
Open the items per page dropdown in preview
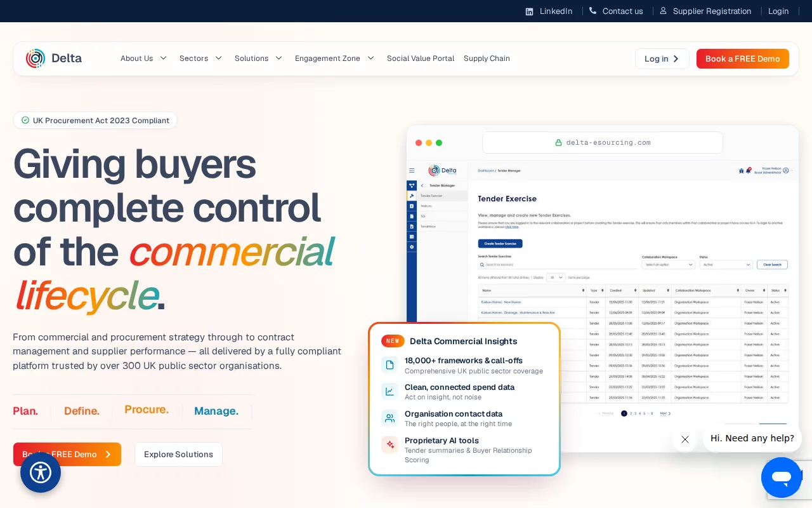point(556,277)
